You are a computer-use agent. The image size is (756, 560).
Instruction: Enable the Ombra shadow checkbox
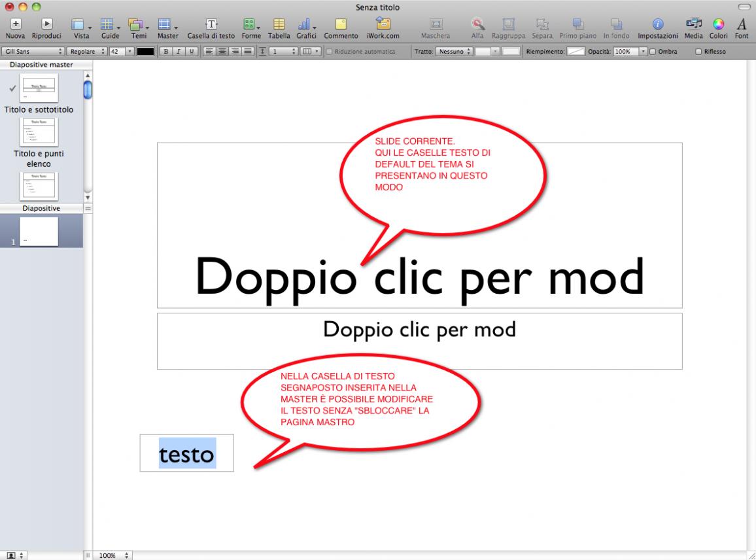coord(652,52)
